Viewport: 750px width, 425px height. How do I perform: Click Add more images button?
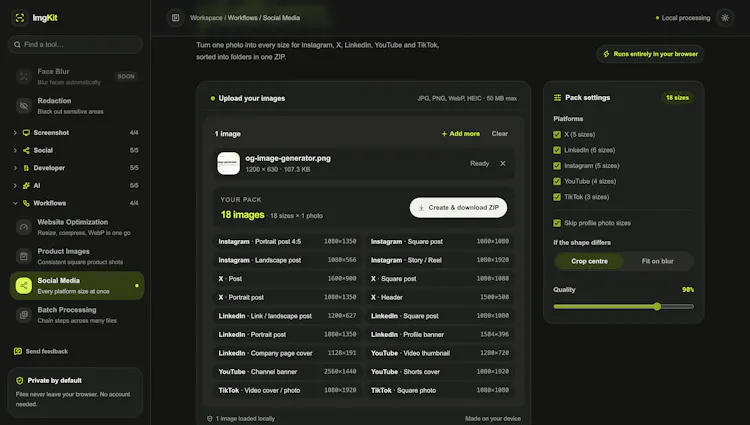point(461,134)
